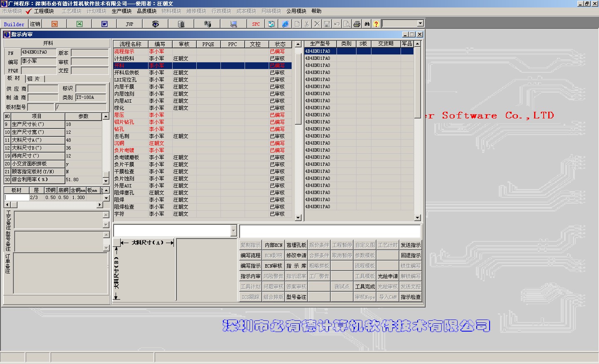Click the 工具完成 button

(365, 287)
